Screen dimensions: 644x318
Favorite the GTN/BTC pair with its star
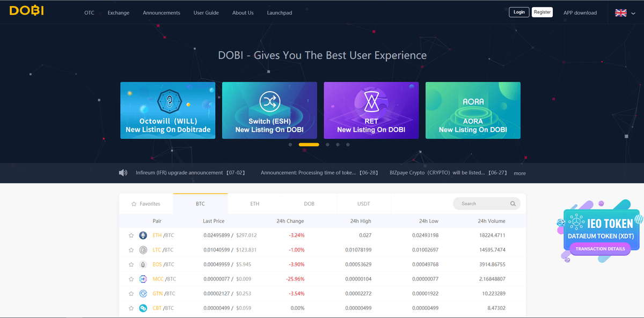click(x=131, y=293)
